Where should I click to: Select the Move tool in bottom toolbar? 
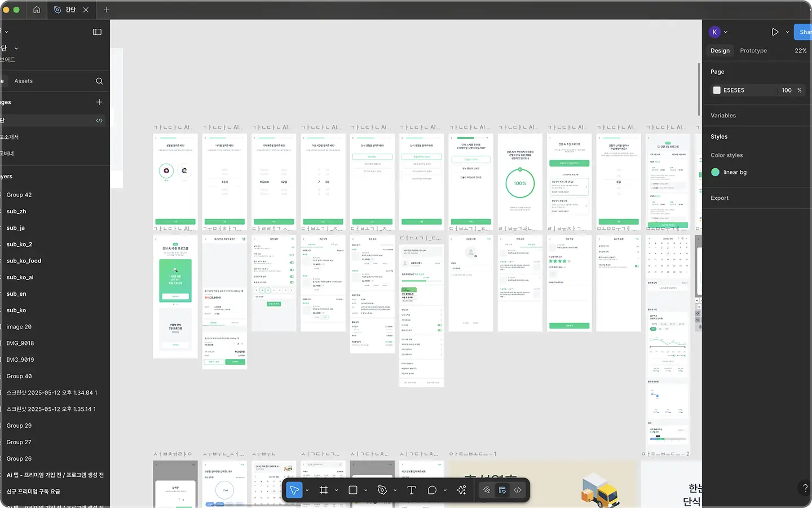coord(294,490)
